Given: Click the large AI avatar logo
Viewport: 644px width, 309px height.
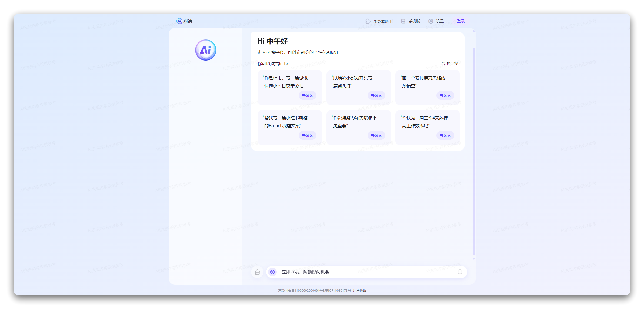Looking at the screenshot, I should (205, 50).
